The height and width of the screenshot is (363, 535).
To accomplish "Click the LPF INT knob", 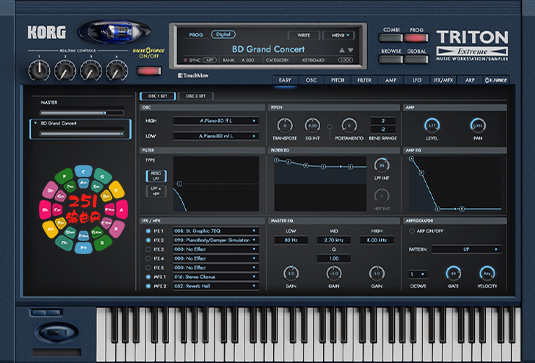I will (x=381, y=165).
